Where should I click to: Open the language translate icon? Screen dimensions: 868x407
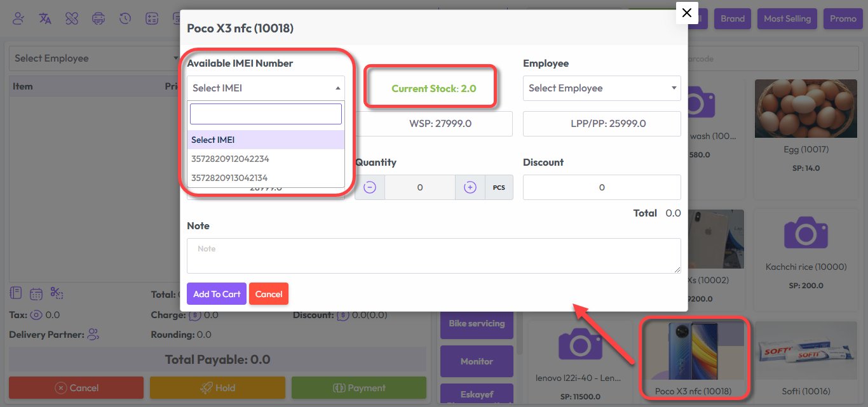point(45,18)
